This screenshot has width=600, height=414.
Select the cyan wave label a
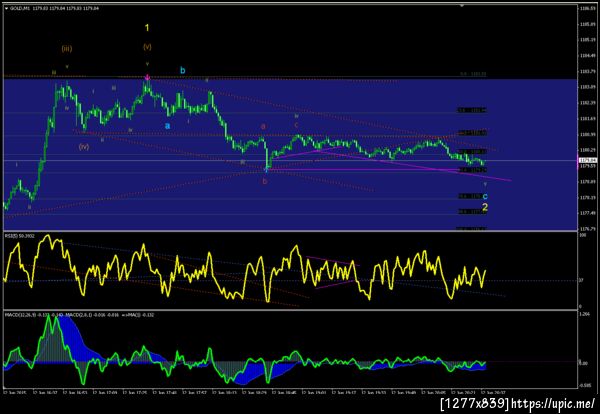[x=167, y=126]
